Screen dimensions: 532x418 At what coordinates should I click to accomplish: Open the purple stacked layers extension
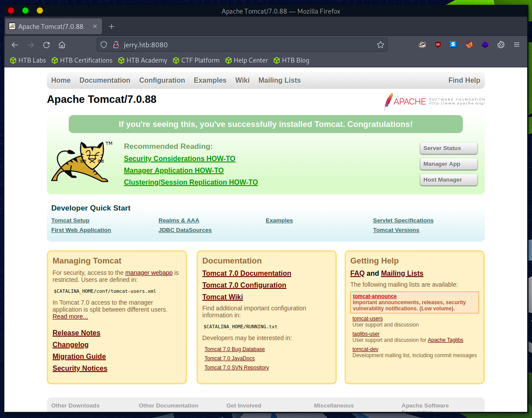[485, 45]
